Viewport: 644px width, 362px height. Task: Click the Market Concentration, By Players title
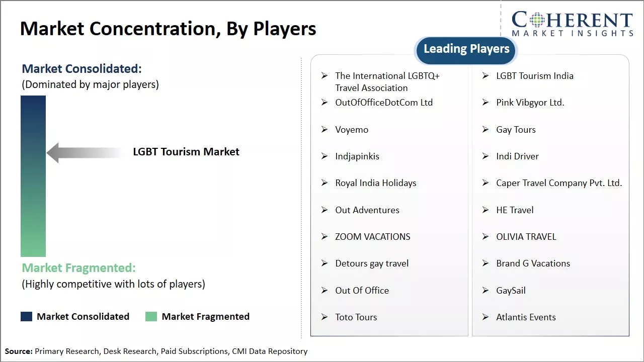click(x=168, y=29)
